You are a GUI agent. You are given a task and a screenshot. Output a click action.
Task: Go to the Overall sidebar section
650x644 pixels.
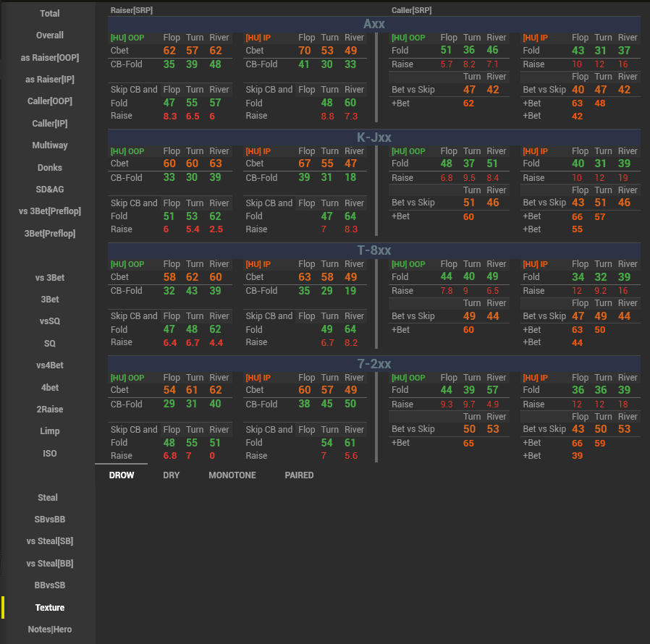[50, 35]
